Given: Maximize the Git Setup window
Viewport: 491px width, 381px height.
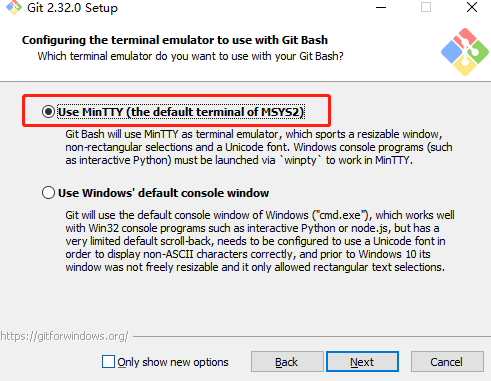Looking at the screenshot, I should click(426, 7).
